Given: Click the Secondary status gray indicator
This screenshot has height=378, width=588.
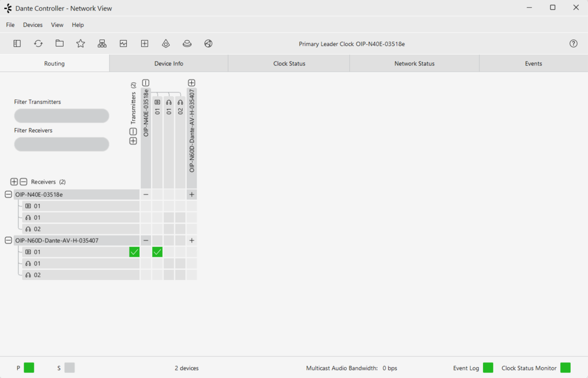Looking at the screenshot, I should (x=69, y=368).
